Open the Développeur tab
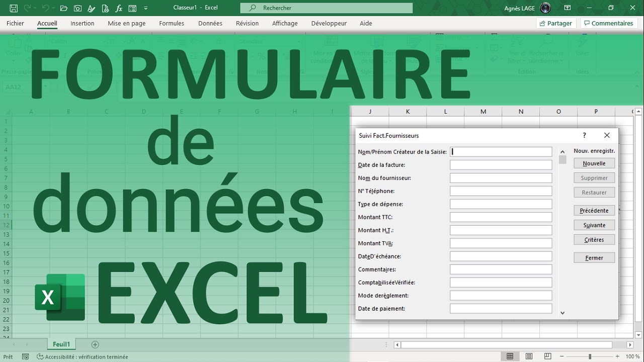 click(x=329, y=23)
